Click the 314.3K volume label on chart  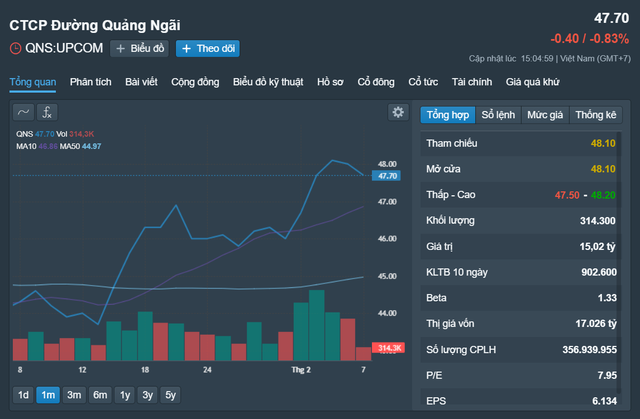(385, 348)
